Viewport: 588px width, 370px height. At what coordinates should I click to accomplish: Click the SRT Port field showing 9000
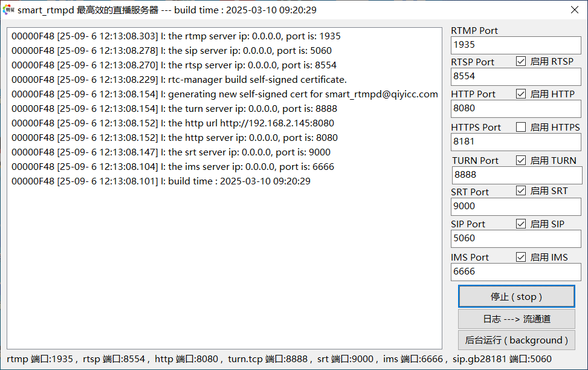pos(516,207)
